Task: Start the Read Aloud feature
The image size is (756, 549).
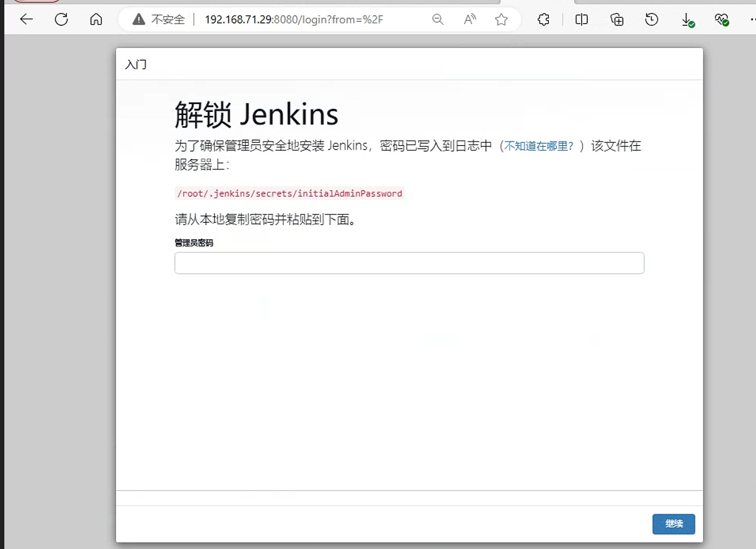Action: pyautogui.click(x=470, y=19)
